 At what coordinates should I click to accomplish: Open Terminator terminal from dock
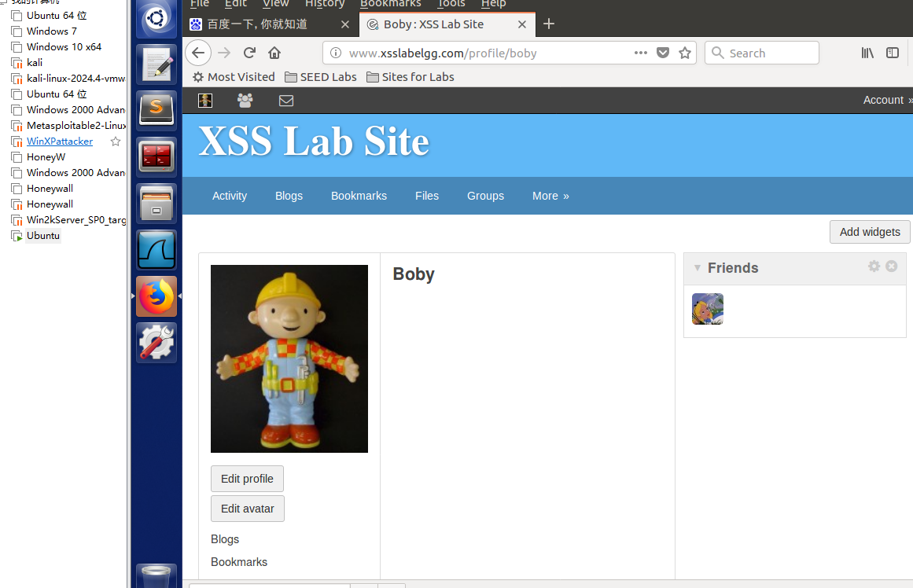tap(156, 156)
